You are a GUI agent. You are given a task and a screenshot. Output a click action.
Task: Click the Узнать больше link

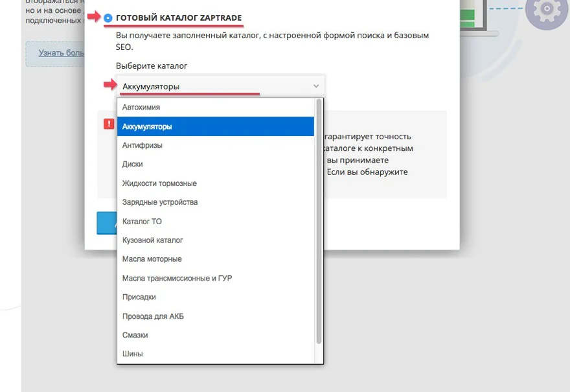pos(60,53)
